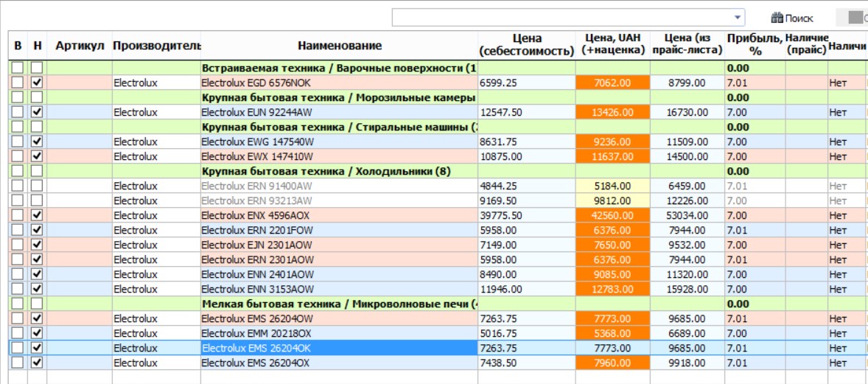Sort by the Артикул column header
Screen dimensions: 868x384
pyautogui.click(x=80, y=46)
